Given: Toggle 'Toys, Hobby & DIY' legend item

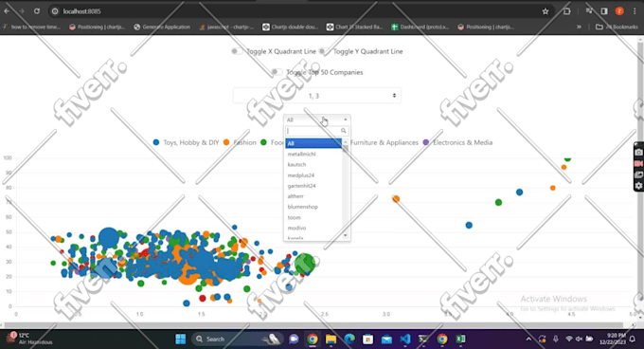Looking at the screenshot, I should point(186,142).
